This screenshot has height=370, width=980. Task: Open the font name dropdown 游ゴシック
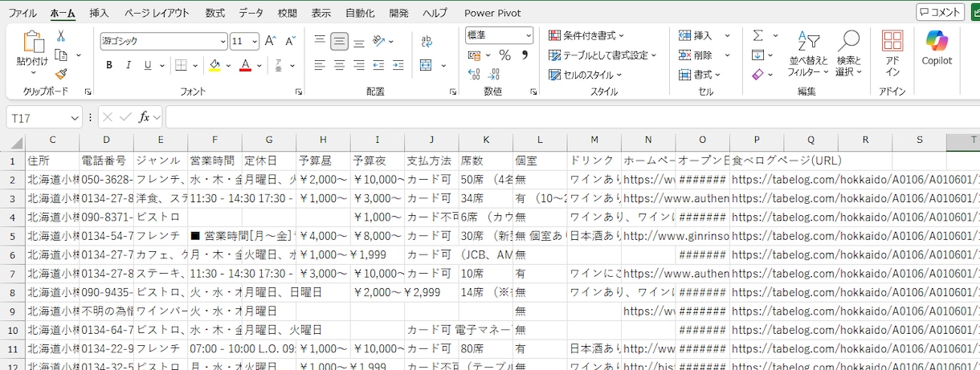[164, 41]
